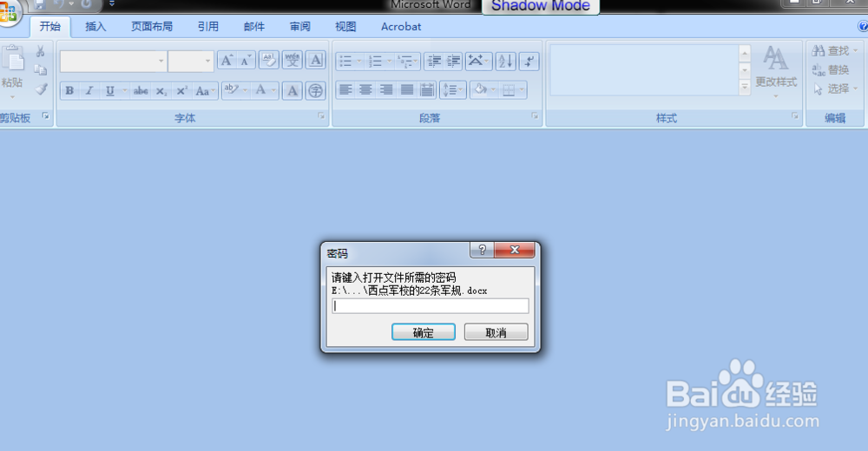This screenshot has width=868, height=451.
Task: Open the 更改样式 Change Styles menu
Action: coord(776,71)
